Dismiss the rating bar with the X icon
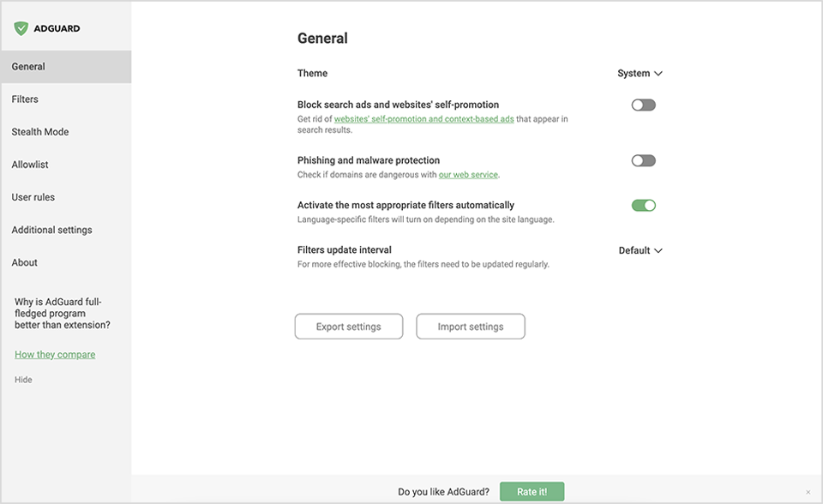This screenshot has height=504, width=823. tap(808, 492)
